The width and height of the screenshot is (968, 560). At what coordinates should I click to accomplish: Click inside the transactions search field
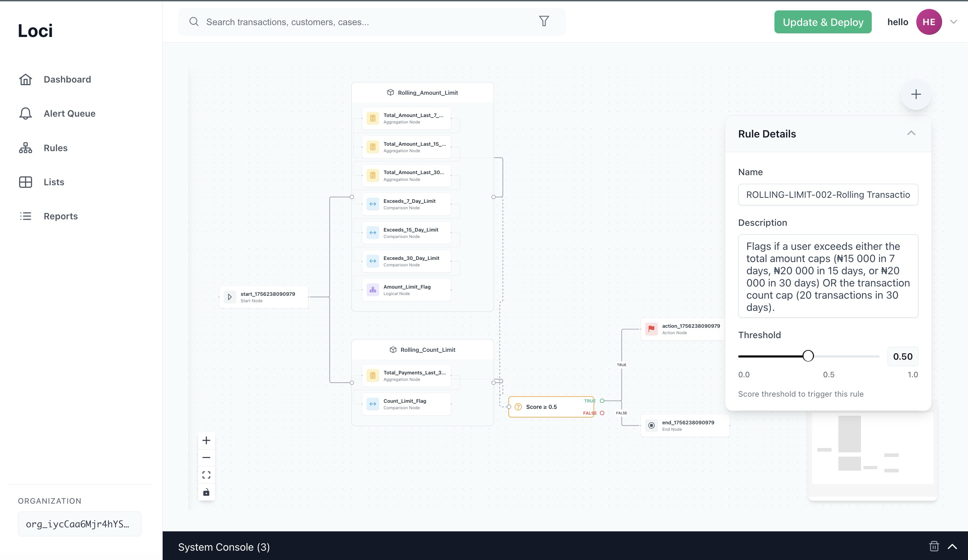point(346,22)
